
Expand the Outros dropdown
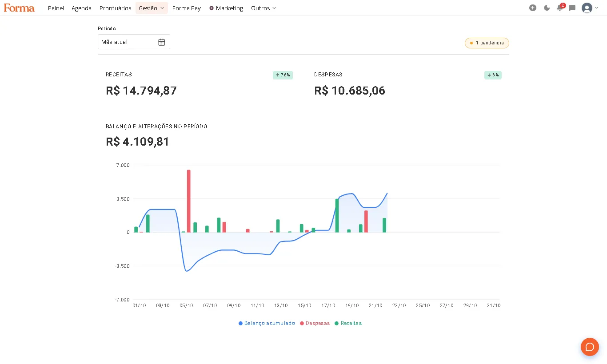pos(264,8)
